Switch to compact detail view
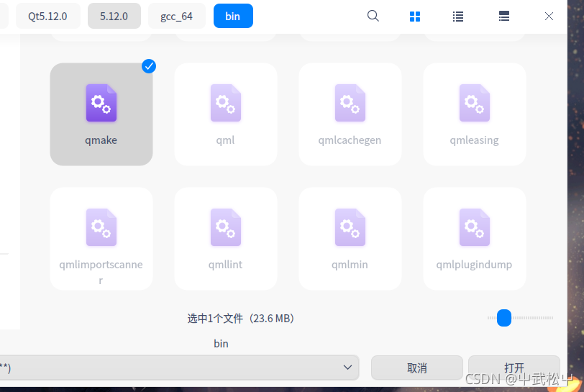The height and width of the screenshot is (392, 584). 504,16
